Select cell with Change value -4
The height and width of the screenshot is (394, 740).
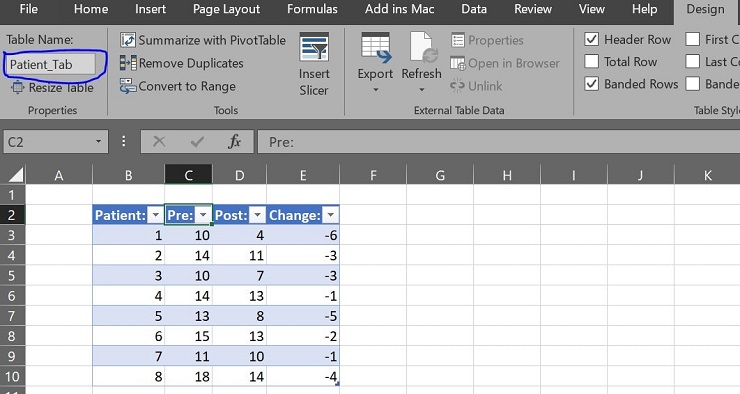click(303, 377)
